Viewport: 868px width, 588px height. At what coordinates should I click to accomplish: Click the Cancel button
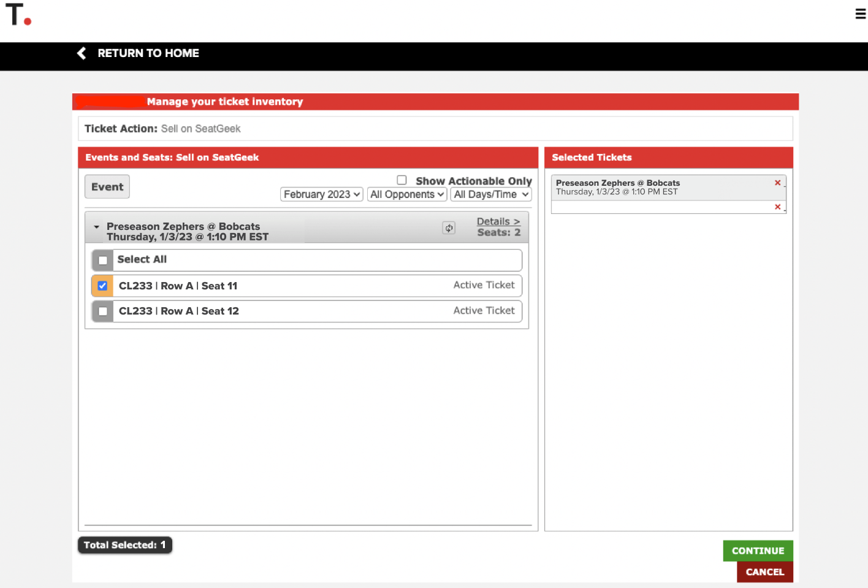764,572
